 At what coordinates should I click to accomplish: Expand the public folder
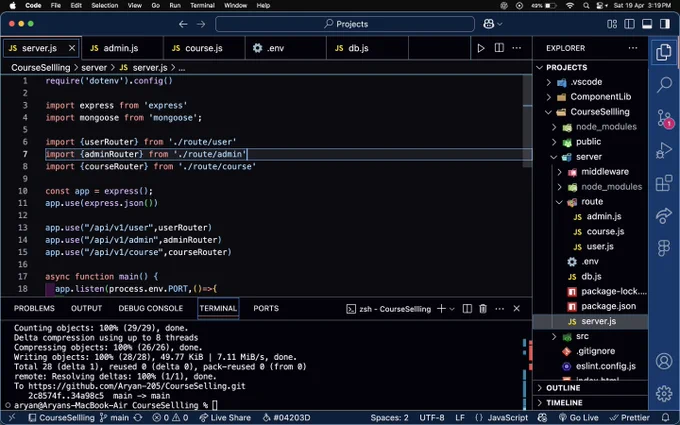(554, 142)
